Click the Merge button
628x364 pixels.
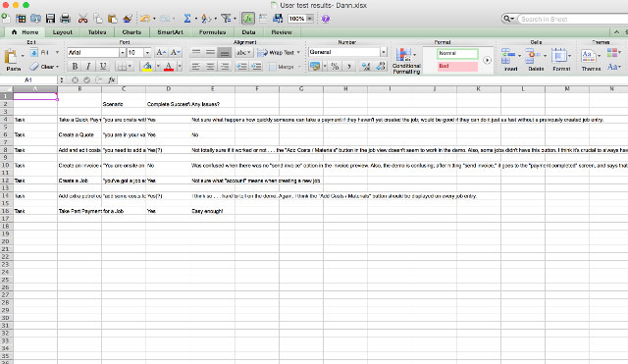tap(284, 67)
